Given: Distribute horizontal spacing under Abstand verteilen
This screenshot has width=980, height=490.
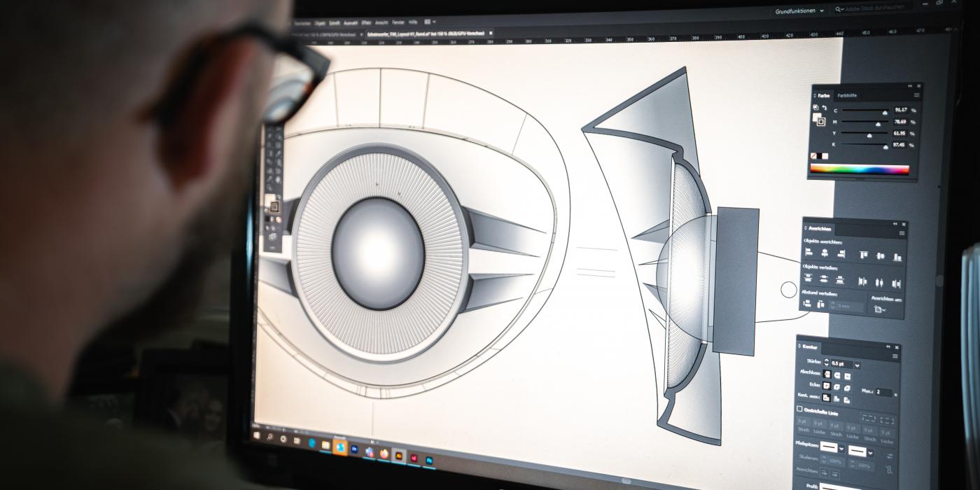Looking at the screenshot, I should tap(820, 304).
